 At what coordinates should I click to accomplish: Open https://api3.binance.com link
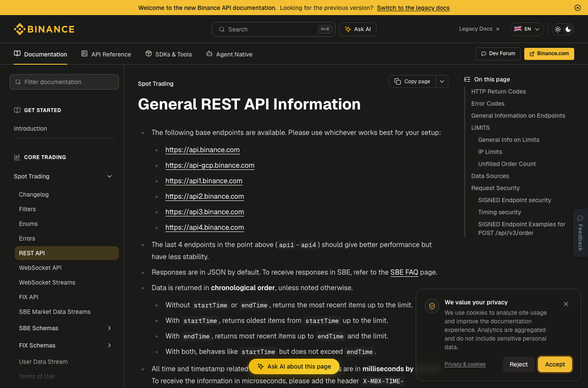coord(205,212)
